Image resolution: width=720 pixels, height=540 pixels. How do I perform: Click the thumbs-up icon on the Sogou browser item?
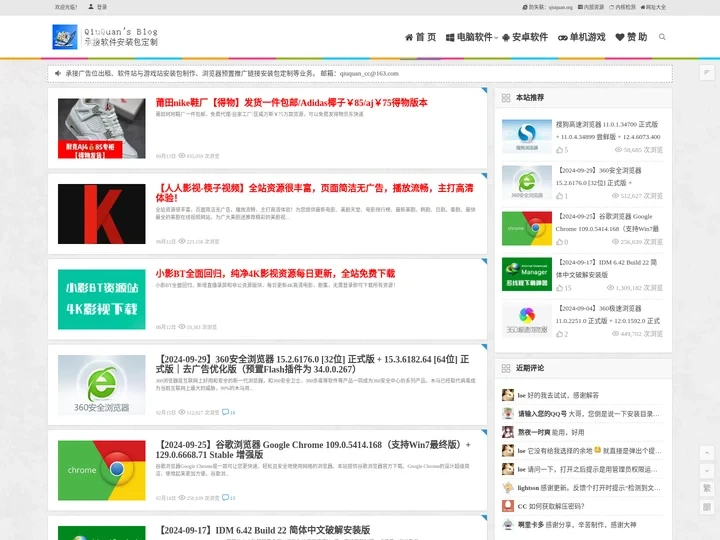pos(559,150)
